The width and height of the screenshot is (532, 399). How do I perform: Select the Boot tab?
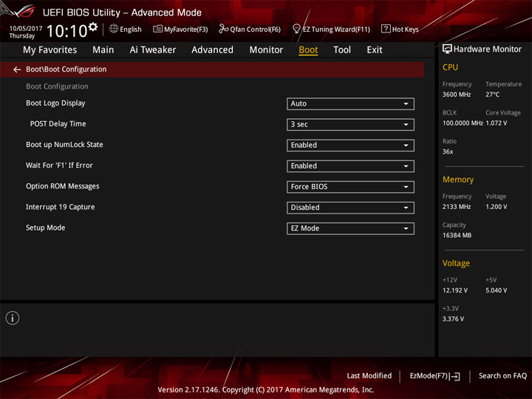308,50
